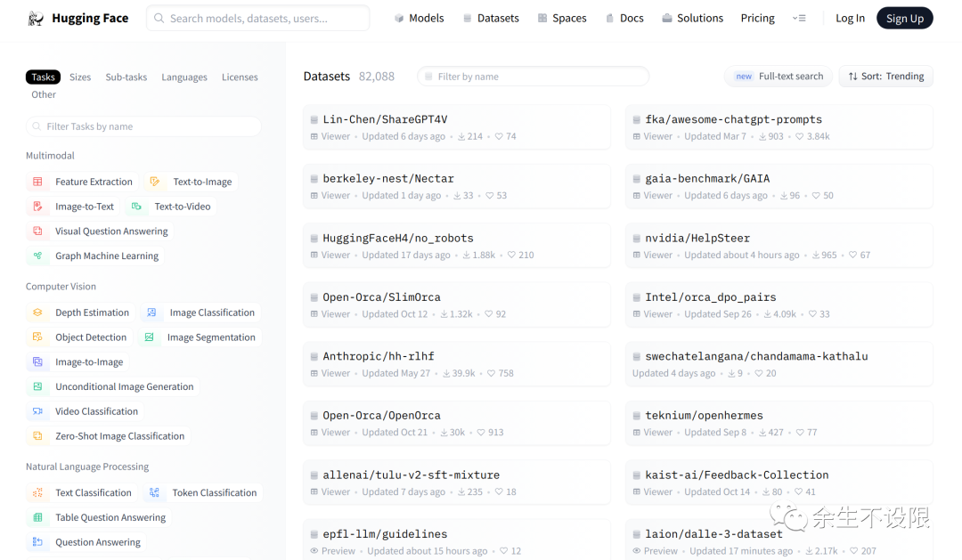The width and height of the screenshot is (962, 560).
Task: Select the Image-to-Image task icon
Action: coord(37,361)
